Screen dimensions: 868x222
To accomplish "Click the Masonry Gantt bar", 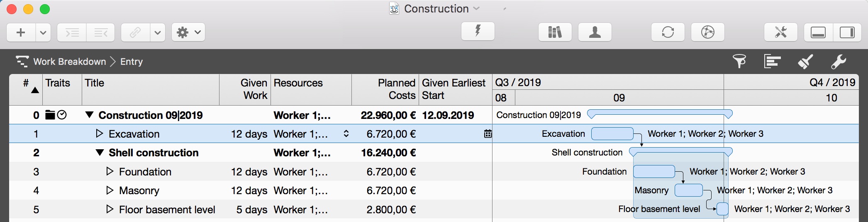I will (x=688, y=190).
